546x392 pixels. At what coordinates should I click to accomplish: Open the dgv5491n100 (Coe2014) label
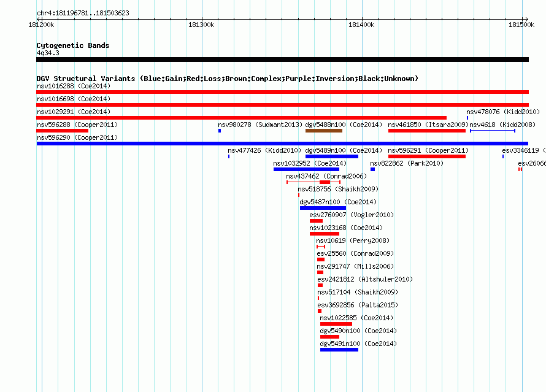point(358,344)
